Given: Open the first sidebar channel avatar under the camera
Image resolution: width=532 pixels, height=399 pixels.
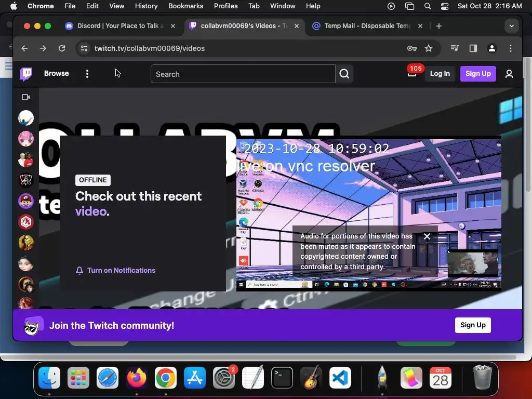Looking at the screenshot, I should 26,118.
